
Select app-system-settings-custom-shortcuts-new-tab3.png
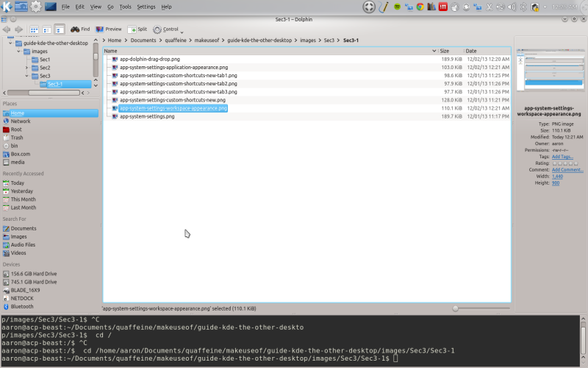(x=178, y=91)
